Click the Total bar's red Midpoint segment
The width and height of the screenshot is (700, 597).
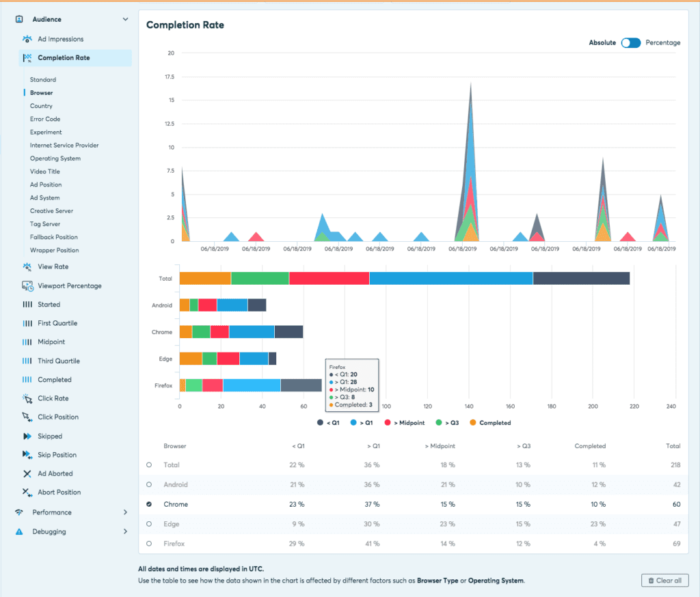coord(329,279)
